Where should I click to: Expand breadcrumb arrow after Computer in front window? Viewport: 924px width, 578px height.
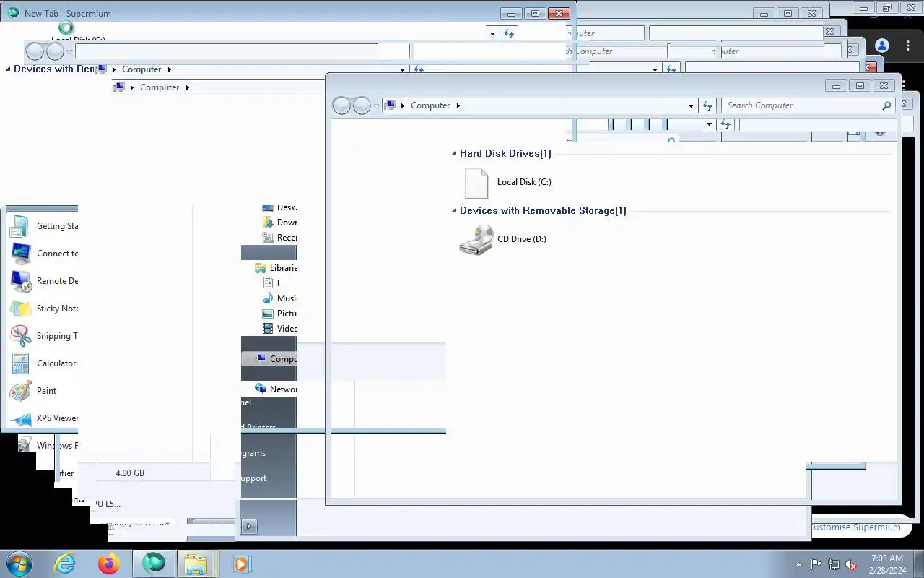point(458,105)
